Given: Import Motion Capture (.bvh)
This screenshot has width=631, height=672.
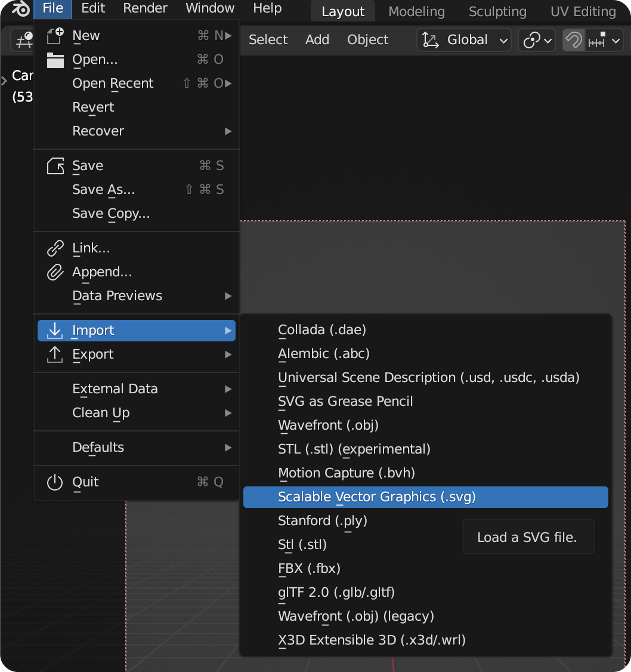Looking at the screenshot, I should point(426,473).
